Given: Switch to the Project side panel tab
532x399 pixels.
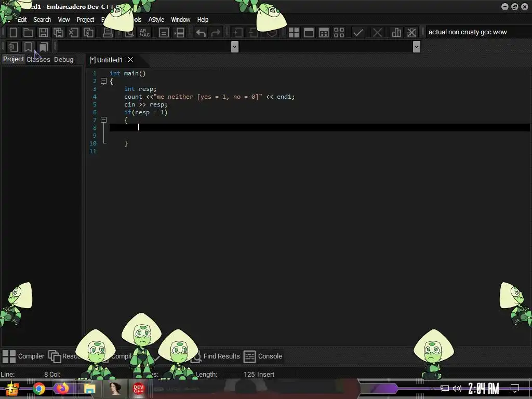Looking at the screenshot, I should pos(14,59).
